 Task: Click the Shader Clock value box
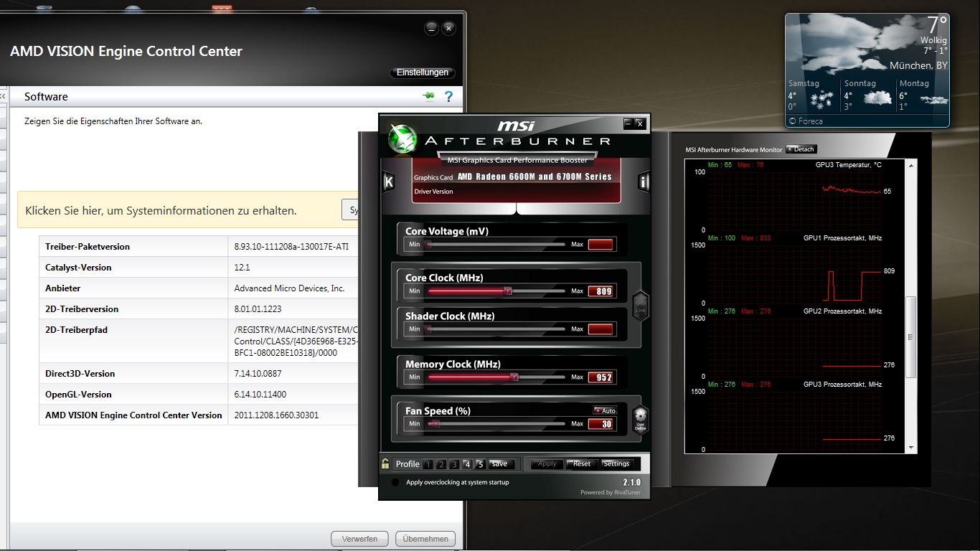pos(600,329)
